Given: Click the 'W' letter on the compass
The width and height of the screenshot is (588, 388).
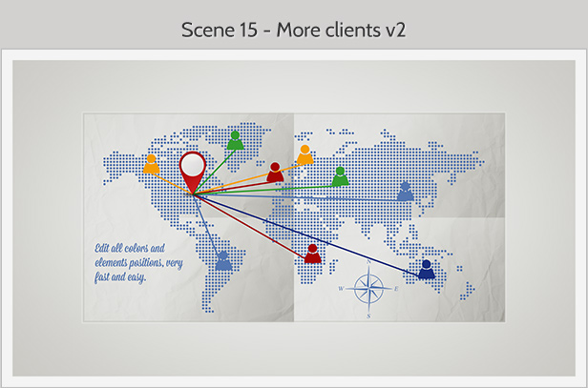Looking at the screenshot, I should click(x=342, y=289).
